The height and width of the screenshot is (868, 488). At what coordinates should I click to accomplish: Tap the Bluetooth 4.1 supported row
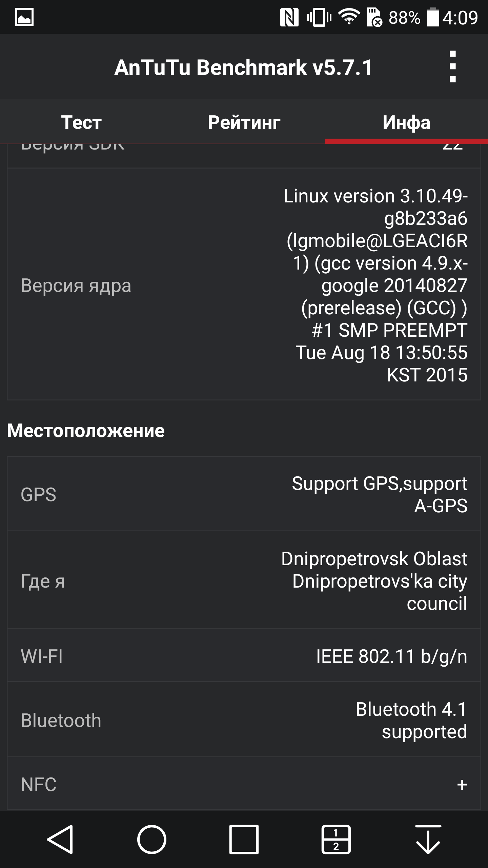point(244,720)
